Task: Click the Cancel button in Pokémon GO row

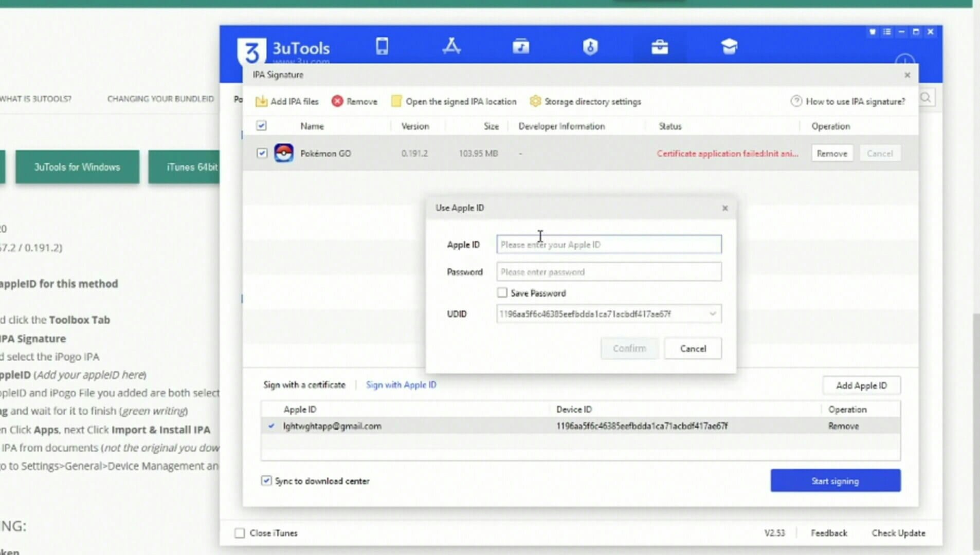Action: [880, 153]
